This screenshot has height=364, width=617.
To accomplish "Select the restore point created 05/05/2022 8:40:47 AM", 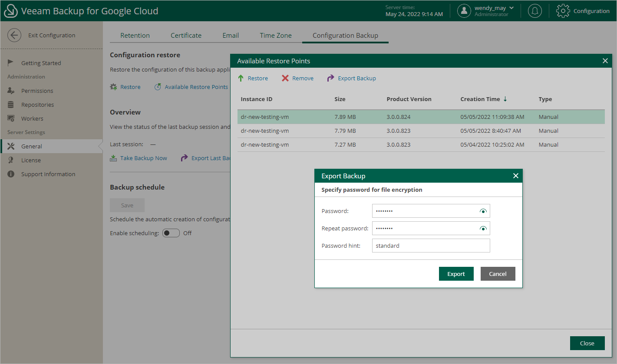I will coord(421,131).
